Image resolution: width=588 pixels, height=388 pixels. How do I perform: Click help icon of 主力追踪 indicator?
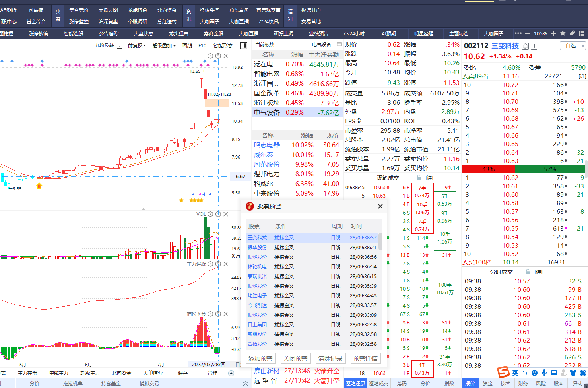click(x=218, y=264)
